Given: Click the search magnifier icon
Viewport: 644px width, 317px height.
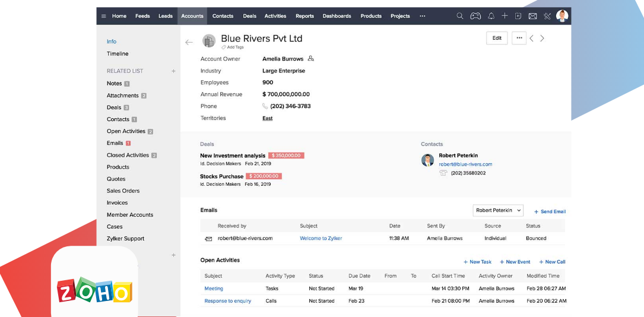Looking at the screenshot, I should (x=460, y=16).
